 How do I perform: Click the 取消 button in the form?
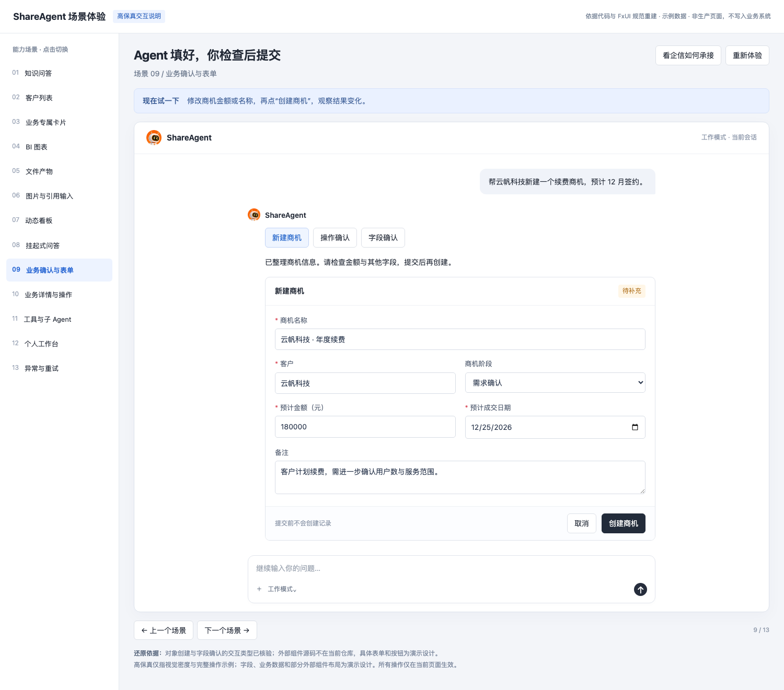coord(582,523)
